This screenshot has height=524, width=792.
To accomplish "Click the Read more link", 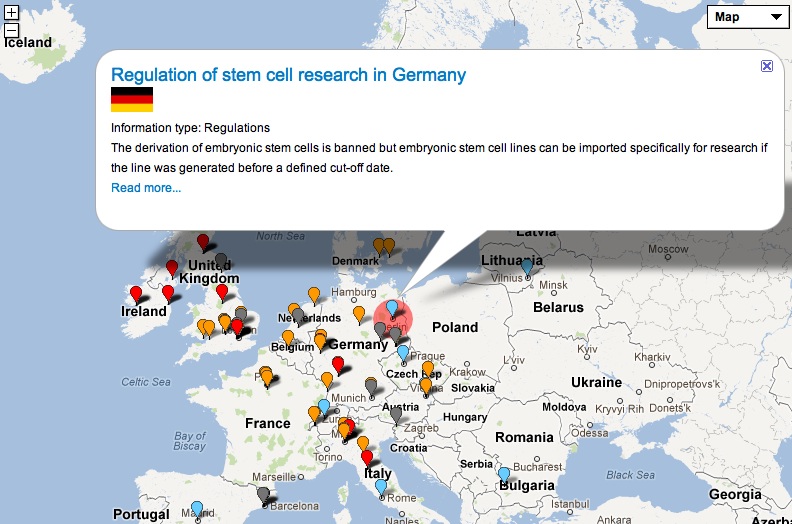I will click(x=146, y=187).
